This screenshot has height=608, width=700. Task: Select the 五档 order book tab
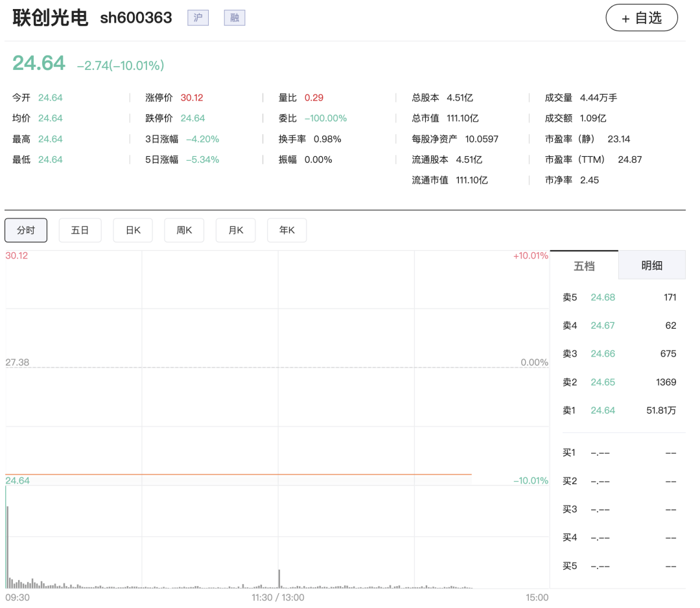click(584, 266)
